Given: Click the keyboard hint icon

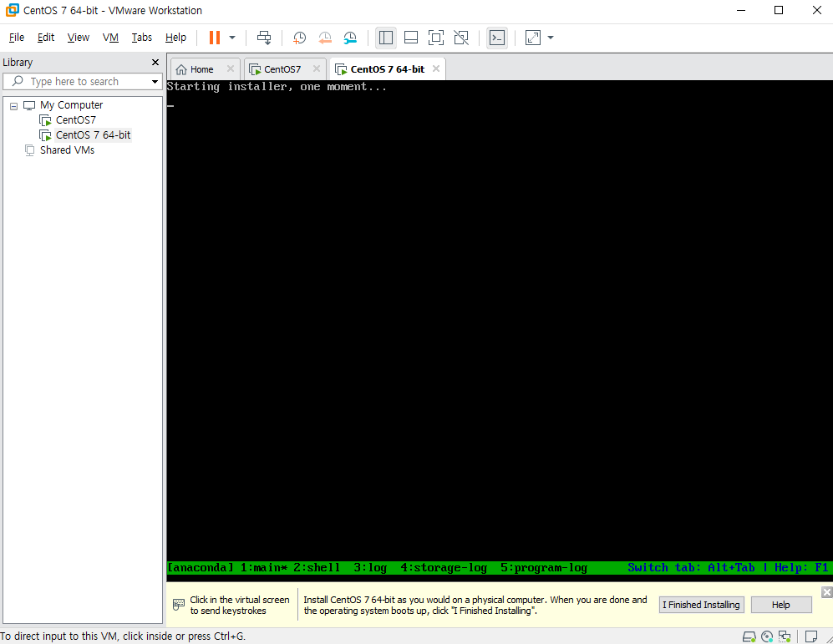Looking at the screenshot, I should click(x=179, y=604).
